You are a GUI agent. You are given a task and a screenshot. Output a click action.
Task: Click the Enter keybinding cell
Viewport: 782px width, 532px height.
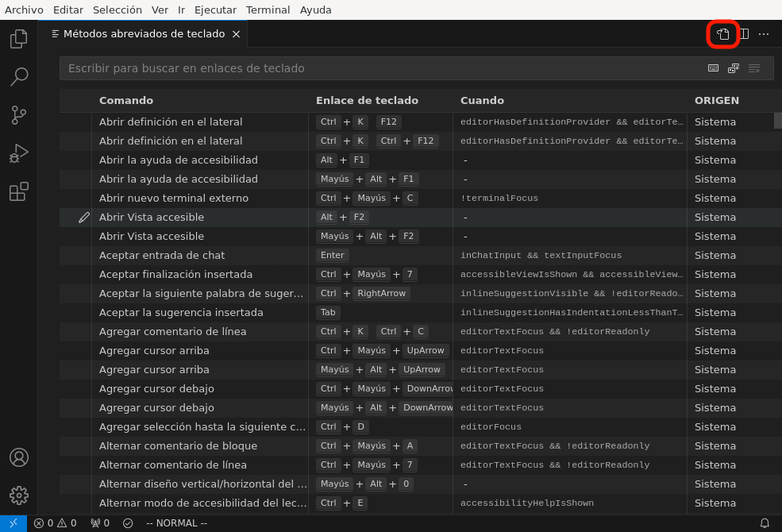click(332, 255)
